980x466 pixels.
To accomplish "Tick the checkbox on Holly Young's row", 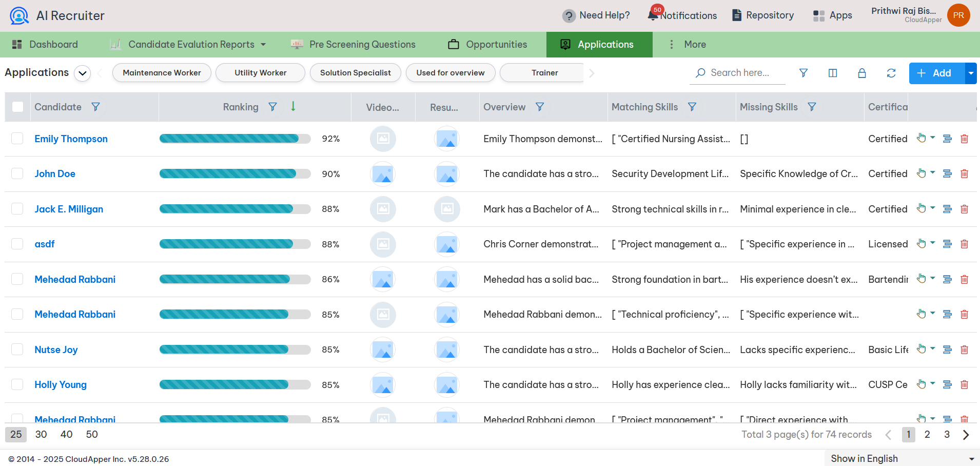I will 17,384.
